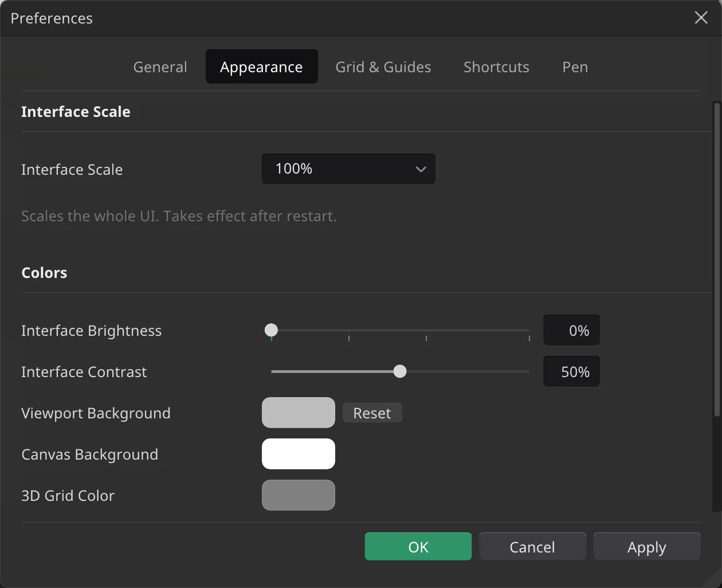This screenshot has height=588, width=722.
Task: Confirm preferences with OK
Action: coord(418,547)
